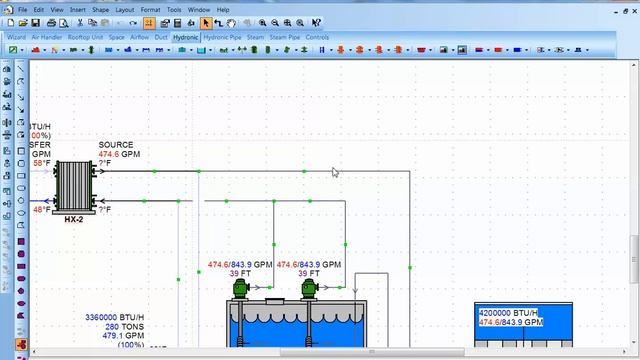Zoom out with magnifier minus icon
This screenshot has width=640, height=360.
[275, 23]
